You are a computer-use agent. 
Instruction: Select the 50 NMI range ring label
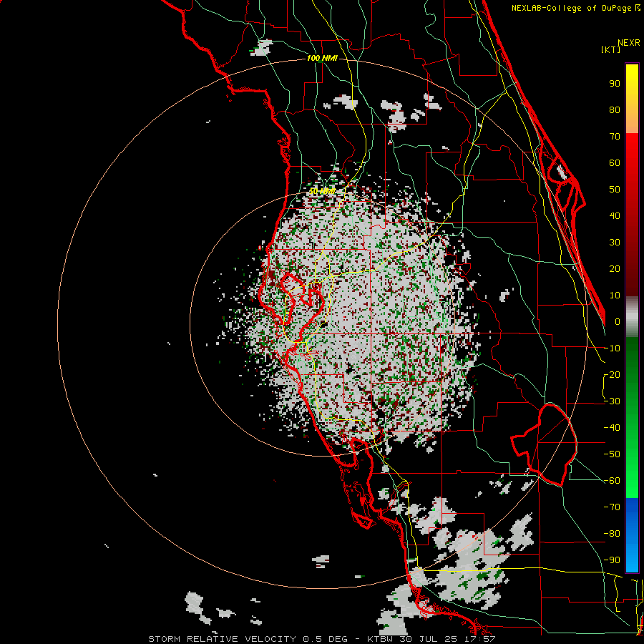321,191
